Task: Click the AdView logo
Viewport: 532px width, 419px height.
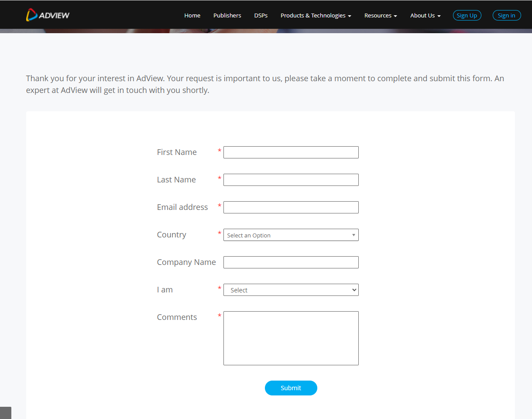Action: pos(48,15)
